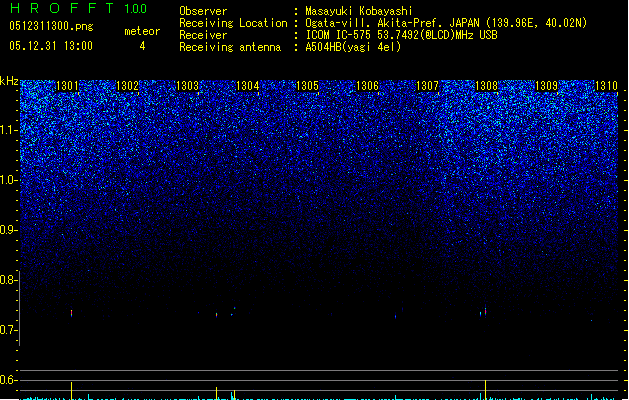Image resolution: width=629 pixels, height=400 pixels.
Task: Click the 1310 time marker
Action: coord(606,86)
